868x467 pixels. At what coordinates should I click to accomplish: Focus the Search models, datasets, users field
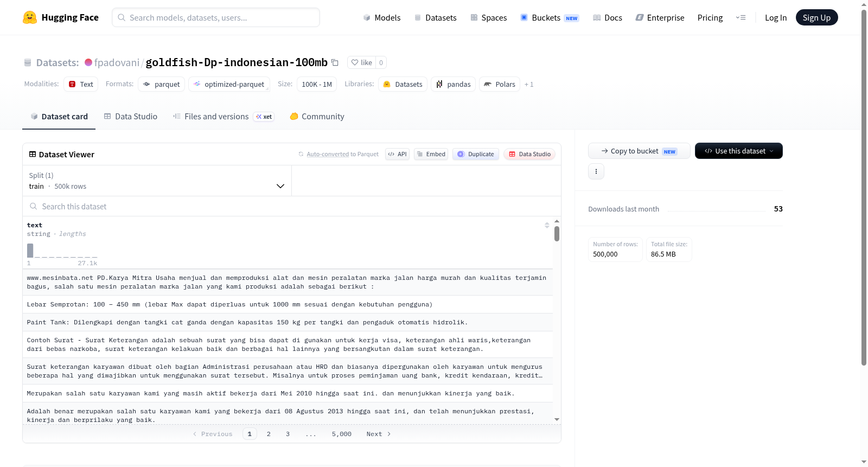tap(216, 17)
